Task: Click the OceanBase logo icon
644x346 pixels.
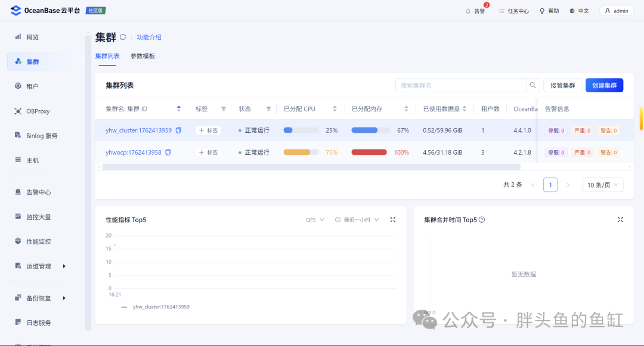Action: click(x=16, y=11)
